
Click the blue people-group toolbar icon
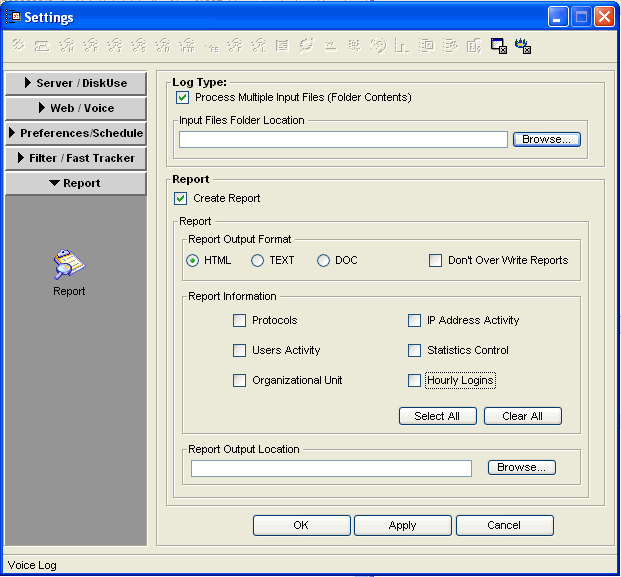pos(522,45)
